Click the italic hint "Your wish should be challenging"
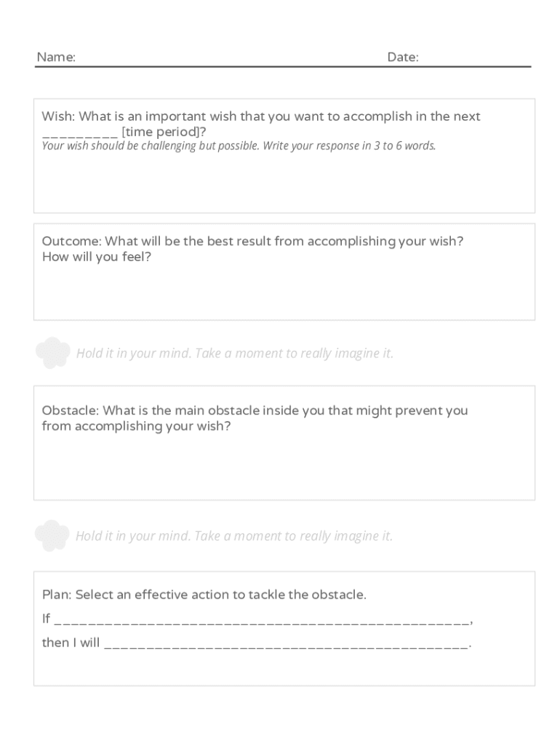 (239, 146)
